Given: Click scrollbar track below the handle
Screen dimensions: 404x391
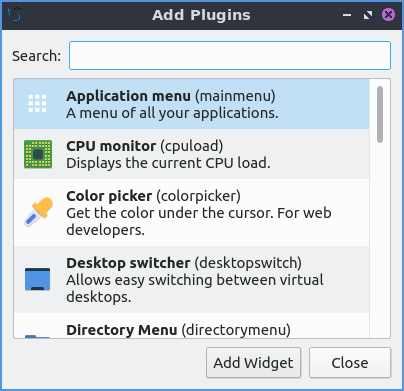Looking at the screenshot, I should click(380, 240).
